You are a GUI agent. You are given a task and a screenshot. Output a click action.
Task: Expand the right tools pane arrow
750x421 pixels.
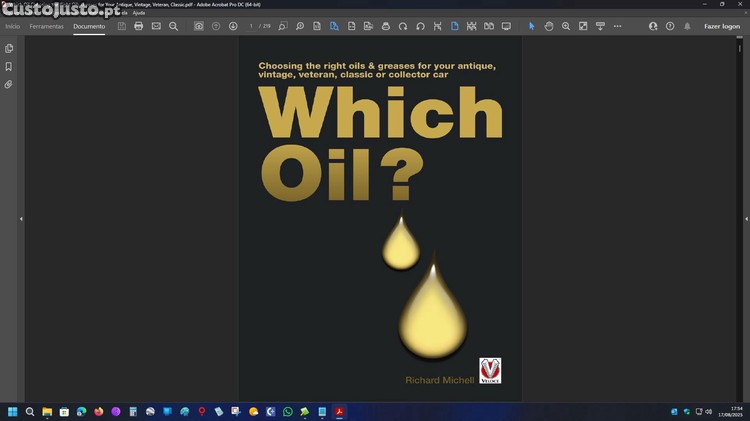pyautogui.click(x=745, y=218)
